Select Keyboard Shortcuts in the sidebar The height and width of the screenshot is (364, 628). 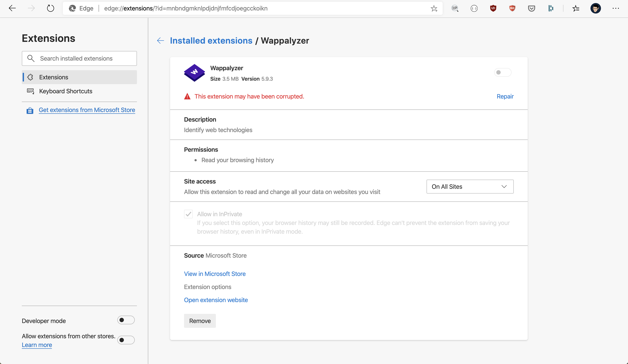pos(79,91)
